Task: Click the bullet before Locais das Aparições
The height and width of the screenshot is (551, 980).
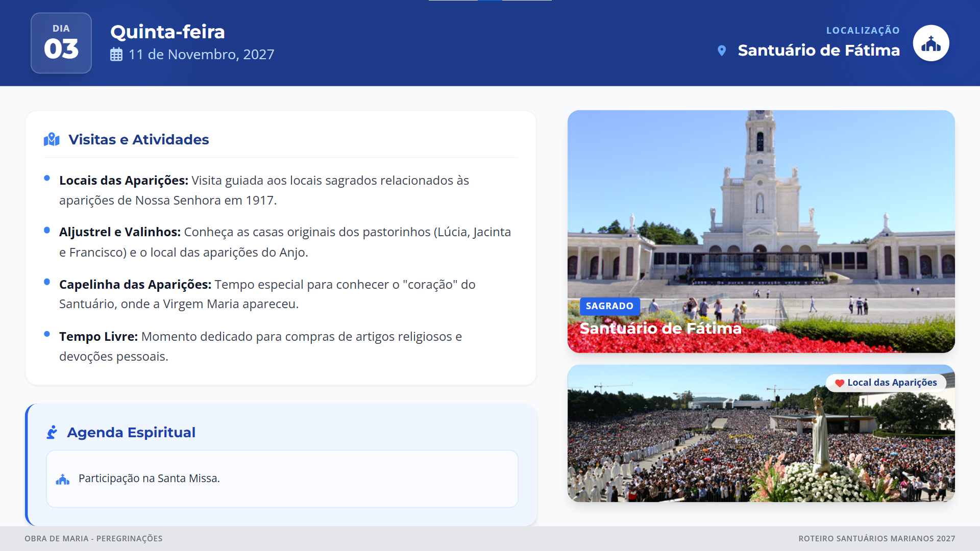Action: coord(47,178)
